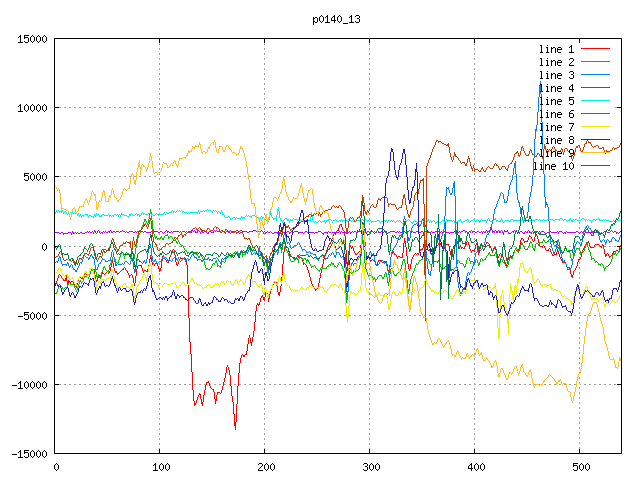Click the cyan line 5 legend sample
This screenshot has width=640, height=480.
click(x=595, y=101)
